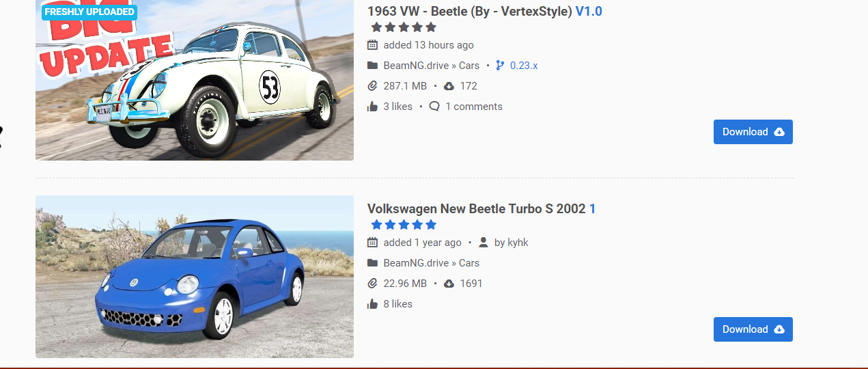Download the Volkswagen New Beetle Turbo S mod

tap(753, 329)
